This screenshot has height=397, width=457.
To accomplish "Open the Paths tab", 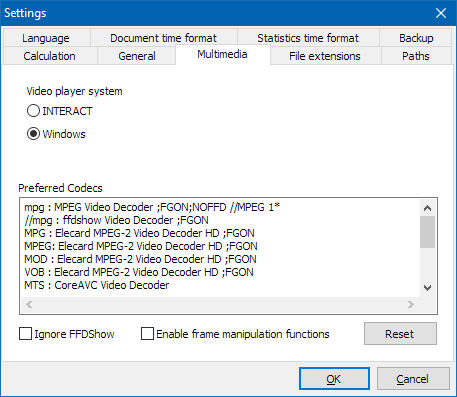I will click(416, 56).
